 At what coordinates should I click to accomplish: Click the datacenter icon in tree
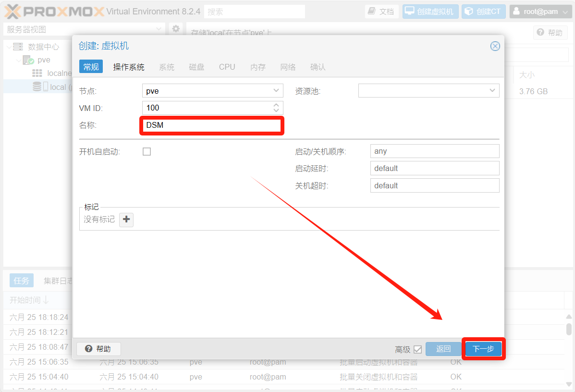tap(18, 47)
